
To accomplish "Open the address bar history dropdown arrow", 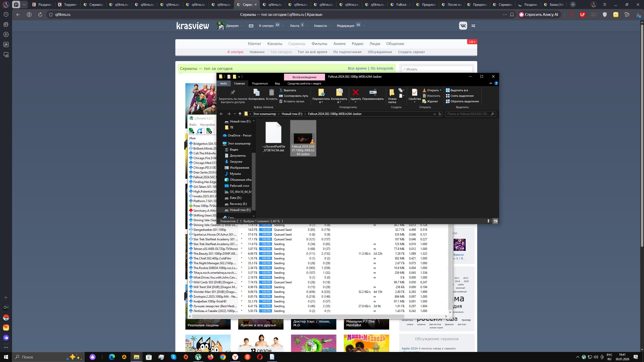I will coord(434,114).
